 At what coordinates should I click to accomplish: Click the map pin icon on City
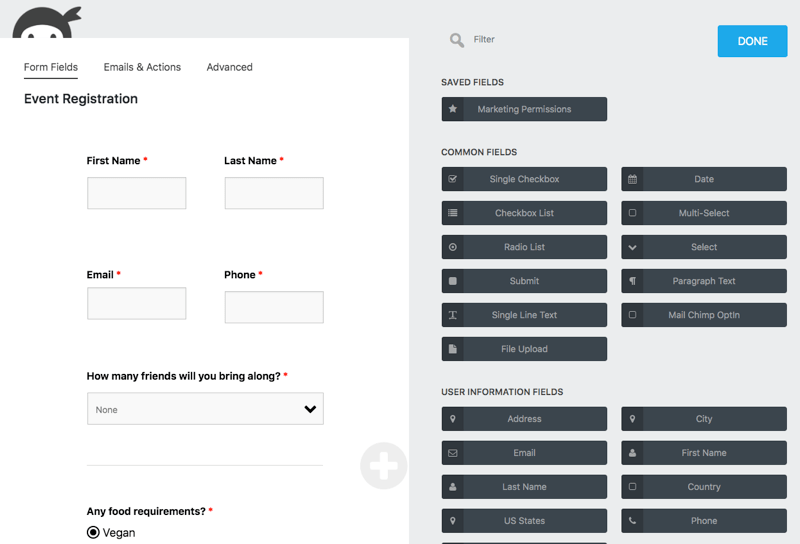[x=632, y=419]
